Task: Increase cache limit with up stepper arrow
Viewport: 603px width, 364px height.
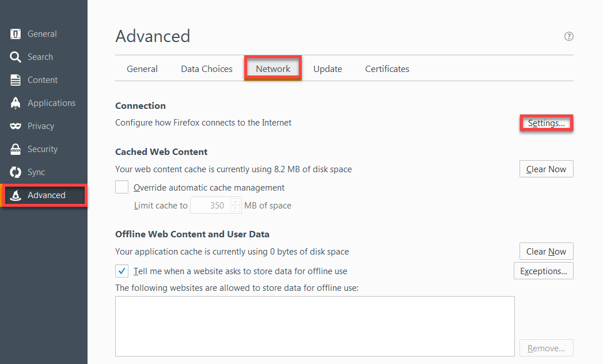Action: [x=235, y=202]
